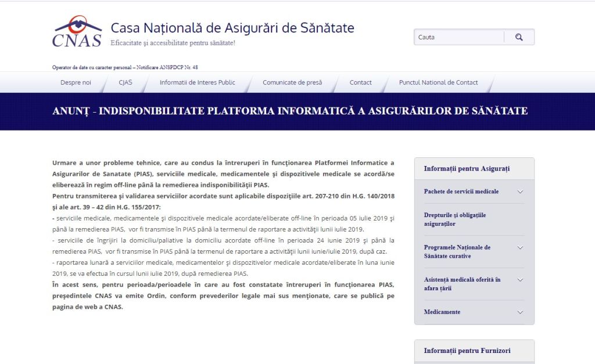595x364 pixels.
Task: Click the Informații pentru Asigurați heading
Action: click(467, 168)
